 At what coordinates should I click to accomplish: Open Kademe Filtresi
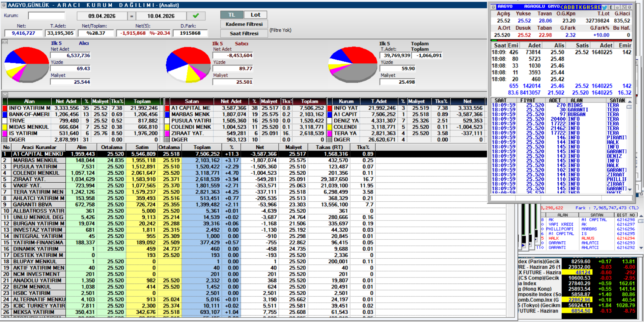(244, 24)
